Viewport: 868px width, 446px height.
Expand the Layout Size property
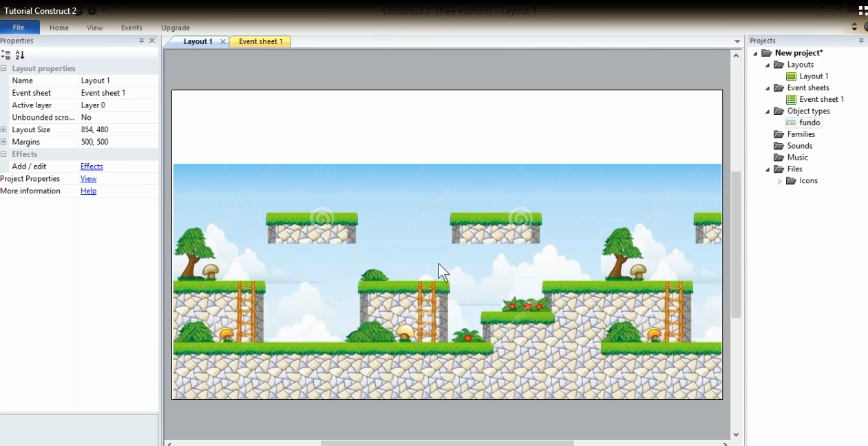(5, 129)
